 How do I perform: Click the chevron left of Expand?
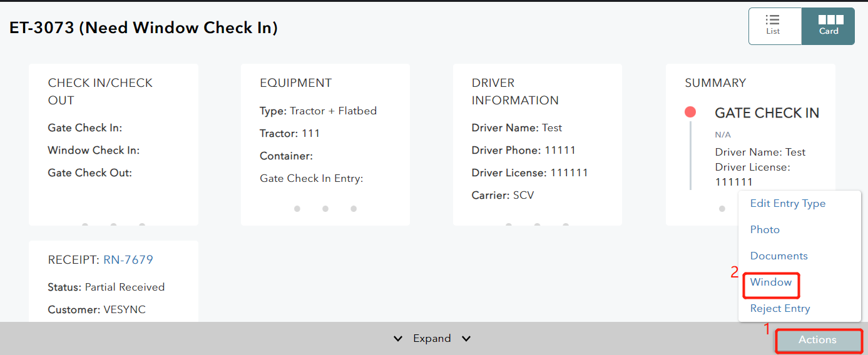tap(398, 339)
